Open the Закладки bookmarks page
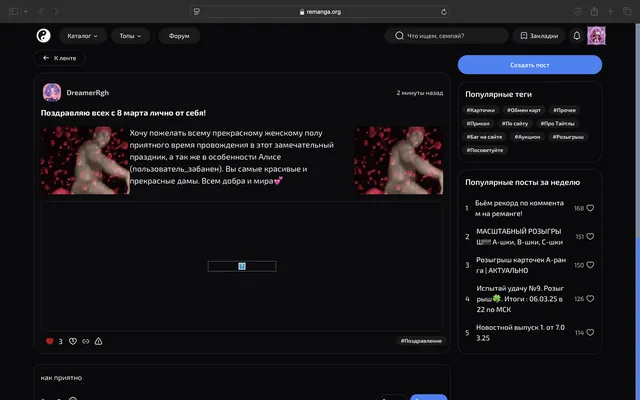This screenshot has height=400, width=640. (x=539, y=36)
